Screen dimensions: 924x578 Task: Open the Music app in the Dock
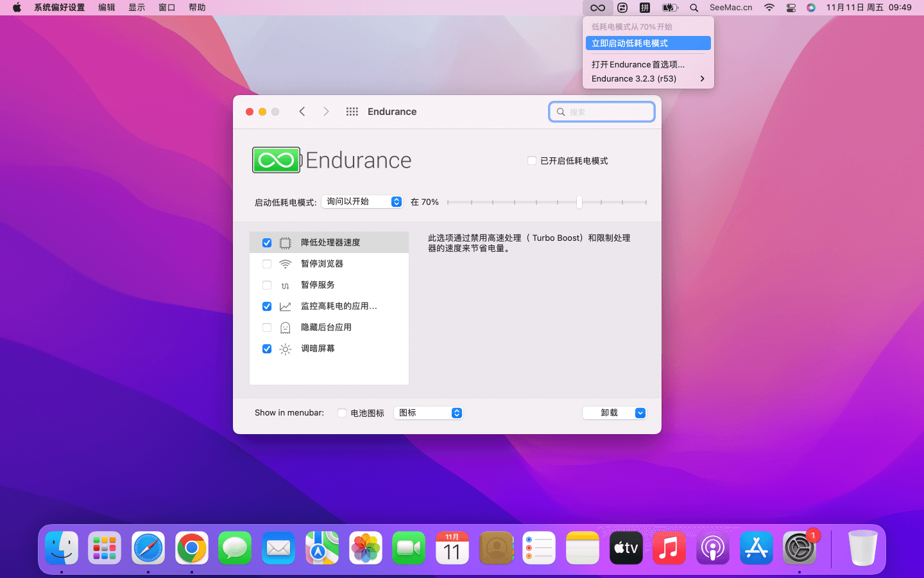[669, 548]
